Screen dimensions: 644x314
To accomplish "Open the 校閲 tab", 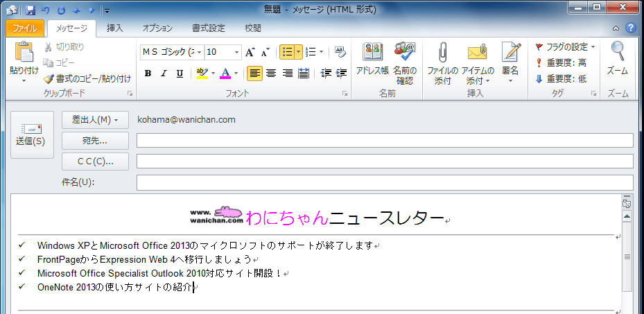I will coord(252,28).
